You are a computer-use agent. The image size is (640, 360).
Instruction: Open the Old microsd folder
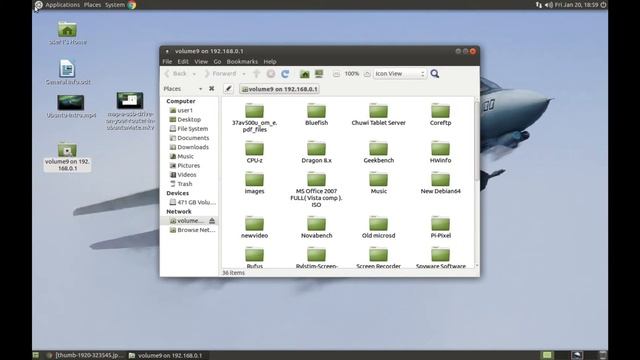(x=378, y=227)
